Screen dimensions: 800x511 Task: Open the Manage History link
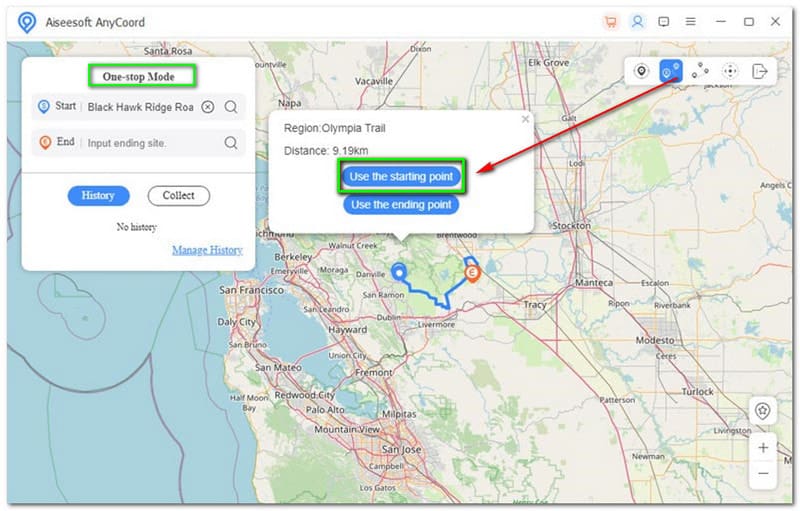click(x=207, y=250)
